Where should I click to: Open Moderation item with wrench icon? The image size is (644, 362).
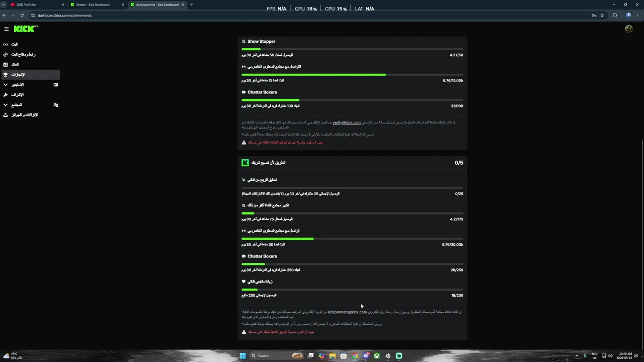pos(30,95)
